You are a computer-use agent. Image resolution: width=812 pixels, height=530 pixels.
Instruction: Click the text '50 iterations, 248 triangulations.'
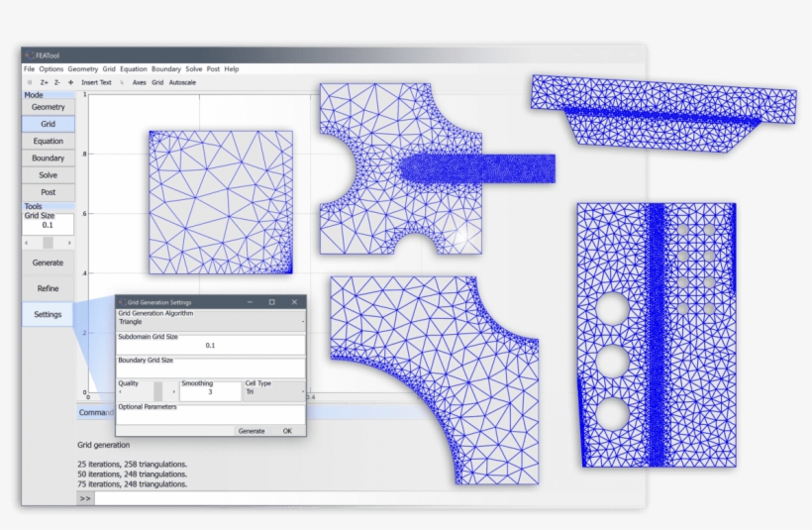(x=132, y=475)
